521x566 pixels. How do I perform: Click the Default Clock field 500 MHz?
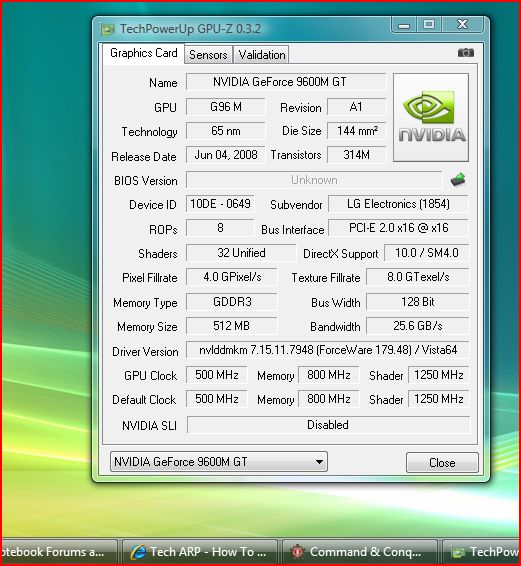click(x=217, y=399)
